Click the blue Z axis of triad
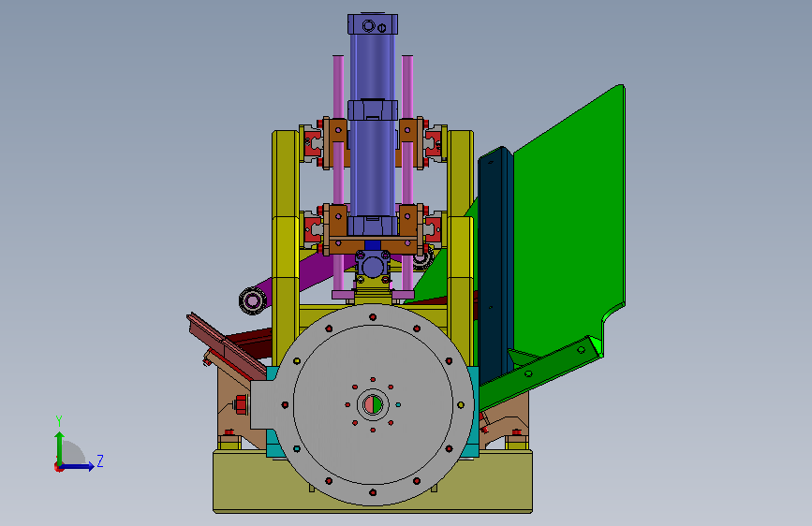This screenshot has width=812, height=526. 78,466
